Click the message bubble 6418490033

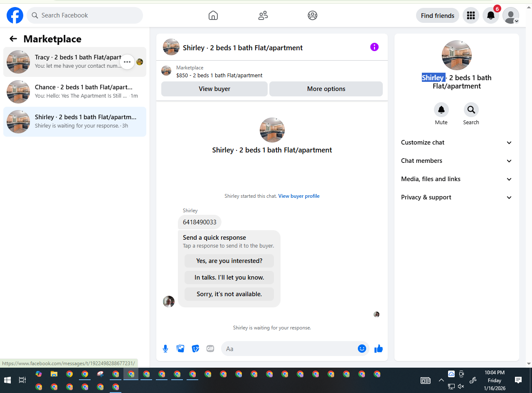(199, 222)
